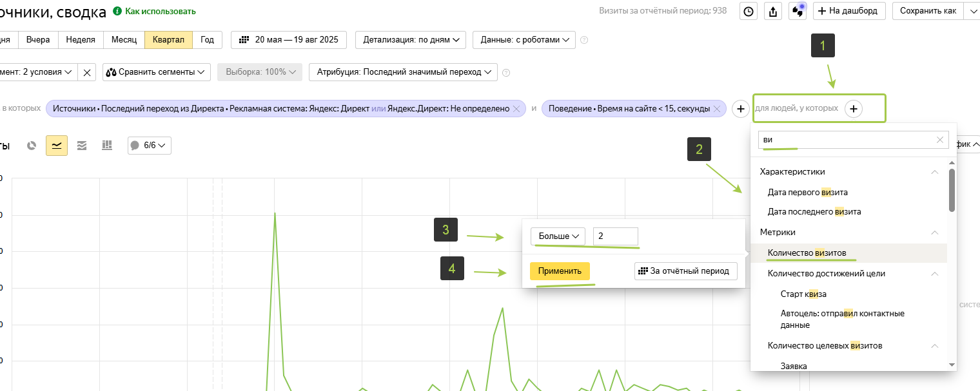This screenshot has height=391, width=980.
Task: Open Сохранить как arrow dropdown
Action: click(972, 11)
